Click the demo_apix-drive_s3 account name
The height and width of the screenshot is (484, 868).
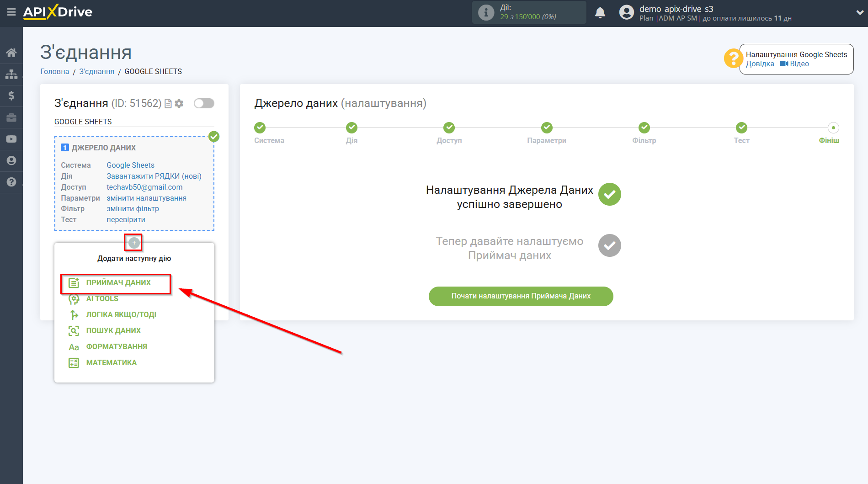676,9
